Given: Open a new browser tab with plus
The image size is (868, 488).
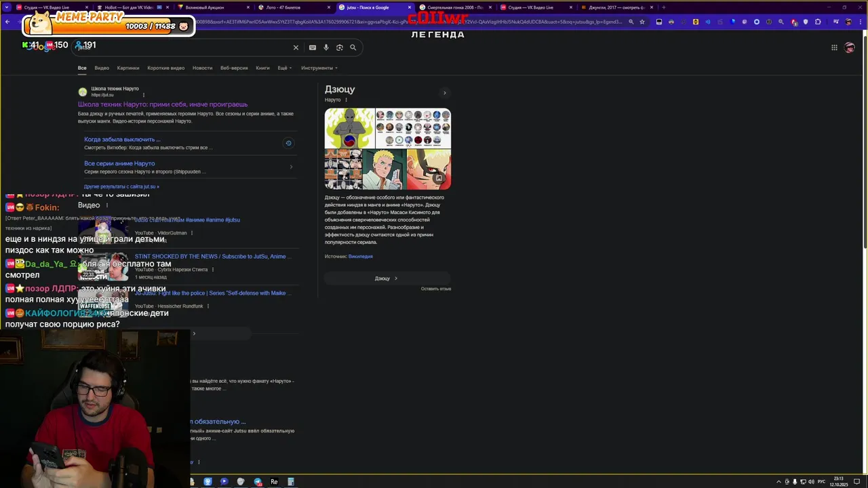Looking at the screenshot, I should [x=663, y=7].
